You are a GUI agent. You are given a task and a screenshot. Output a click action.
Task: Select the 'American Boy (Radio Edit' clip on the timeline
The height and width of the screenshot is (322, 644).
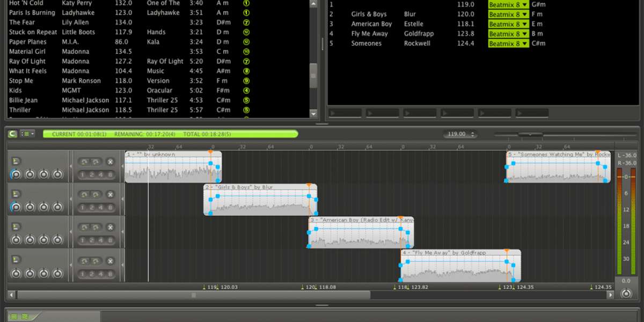361,232
